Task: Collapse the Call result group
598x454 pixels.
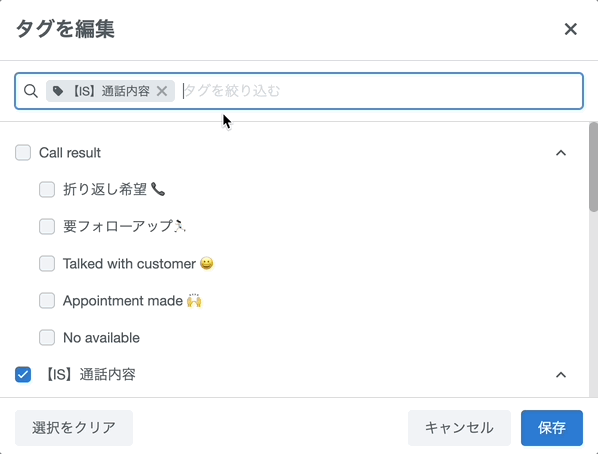Action: (x=561, y=153)
